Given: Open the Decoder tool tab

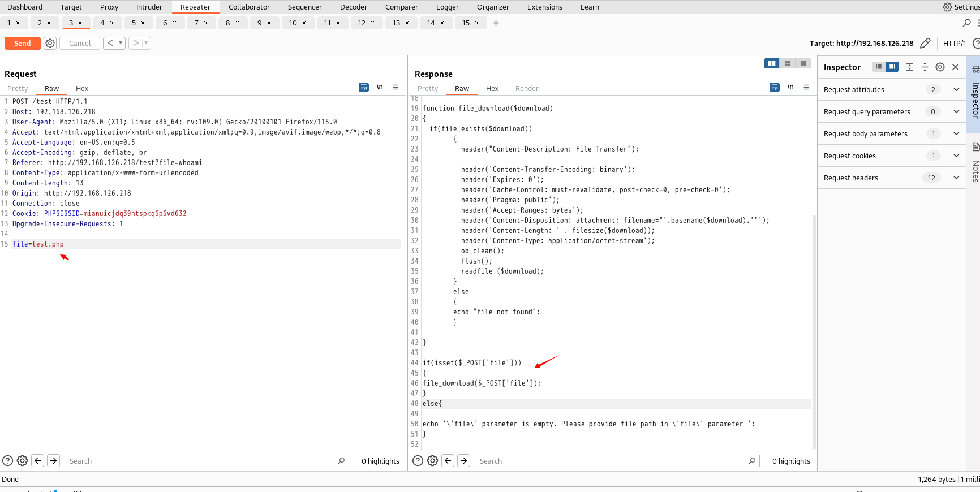Looking at the screenshot, I should click(x=354, y=7).
